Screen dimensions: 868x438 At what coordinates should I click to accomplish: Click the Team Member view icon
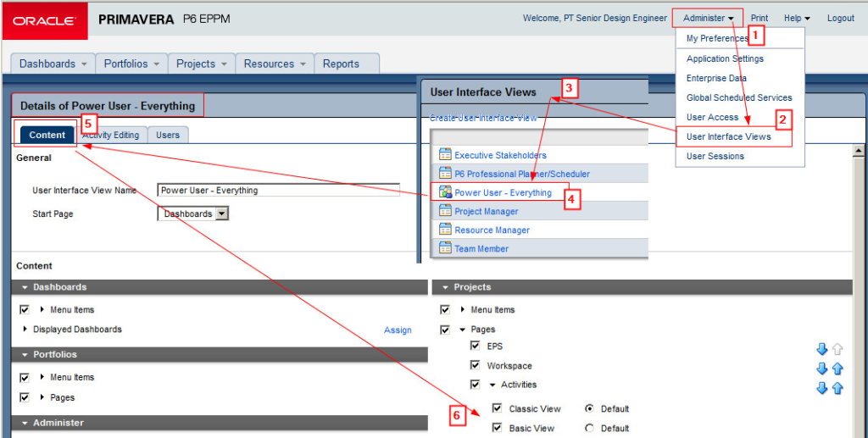445,248
